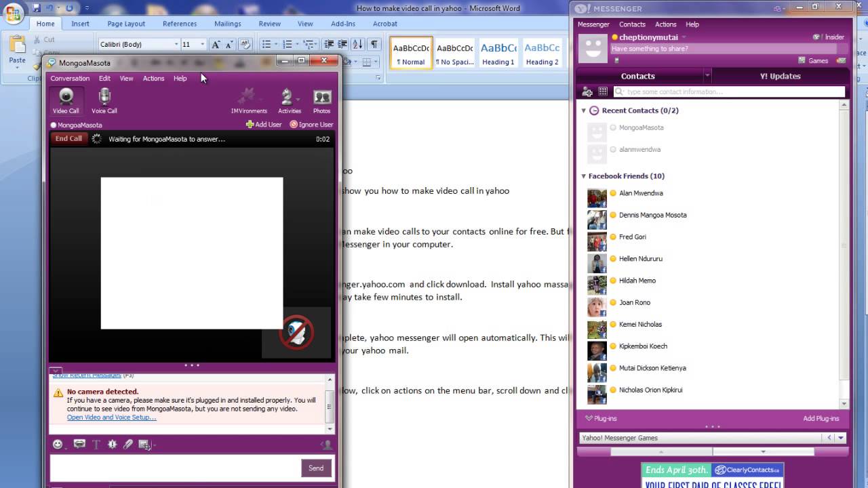Viewport: 868px width, 488px height.
Task: Select contact Alan Mwendwa
Action: pyautogui.click(x=641, y=193)
